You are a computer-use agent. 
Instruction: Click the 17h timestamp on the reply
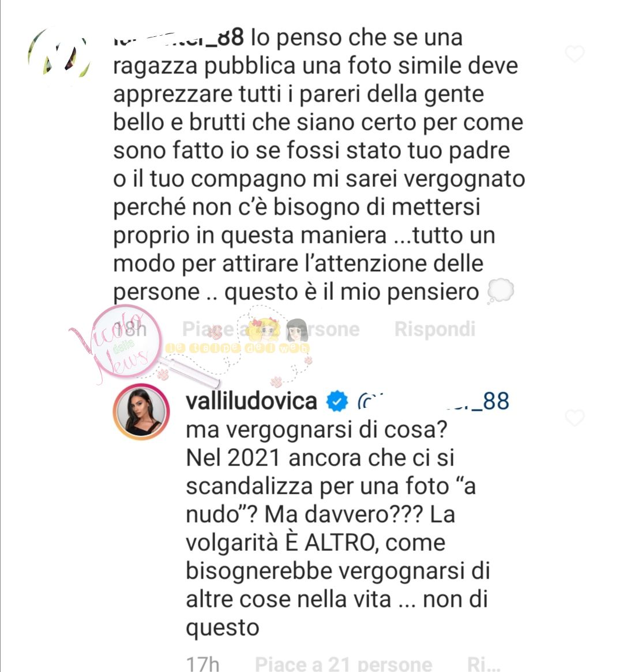(202, 663)
